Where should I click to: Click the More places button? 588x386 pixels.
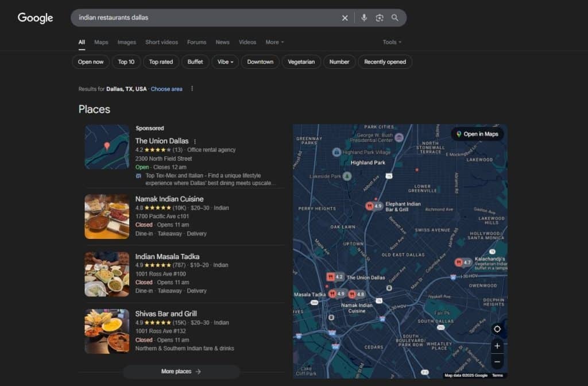(181, 372)
